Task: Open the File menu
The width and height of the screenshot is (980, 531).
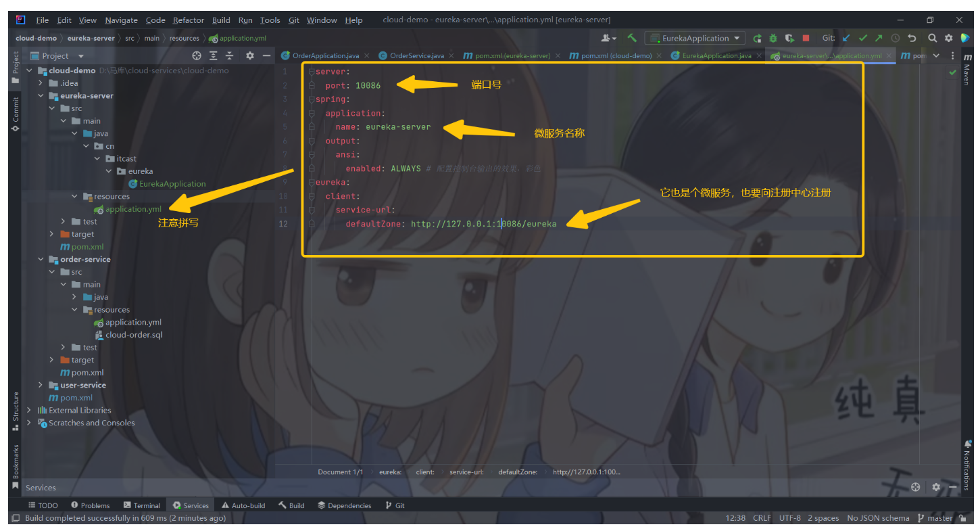Action: point(43,20)
